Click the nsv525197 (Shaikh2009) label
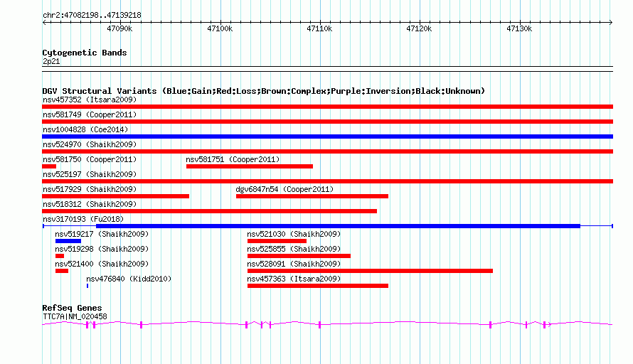 tap(90, 174)
